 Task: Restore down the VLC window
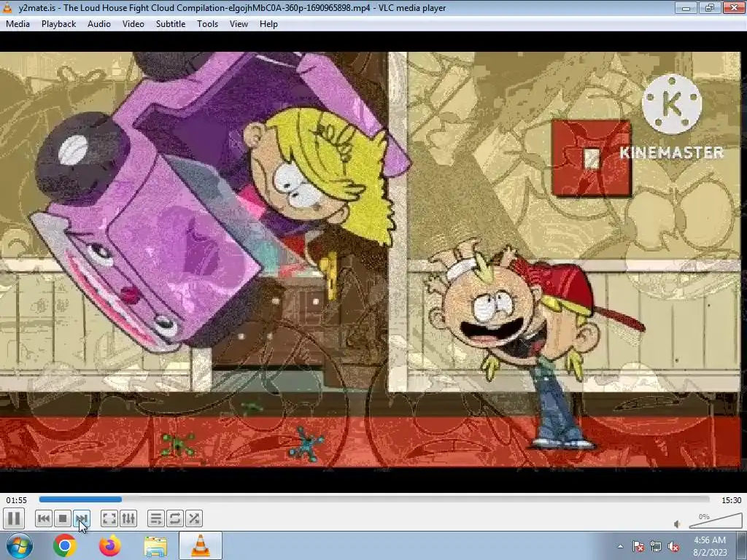click(x=710, y=7)
